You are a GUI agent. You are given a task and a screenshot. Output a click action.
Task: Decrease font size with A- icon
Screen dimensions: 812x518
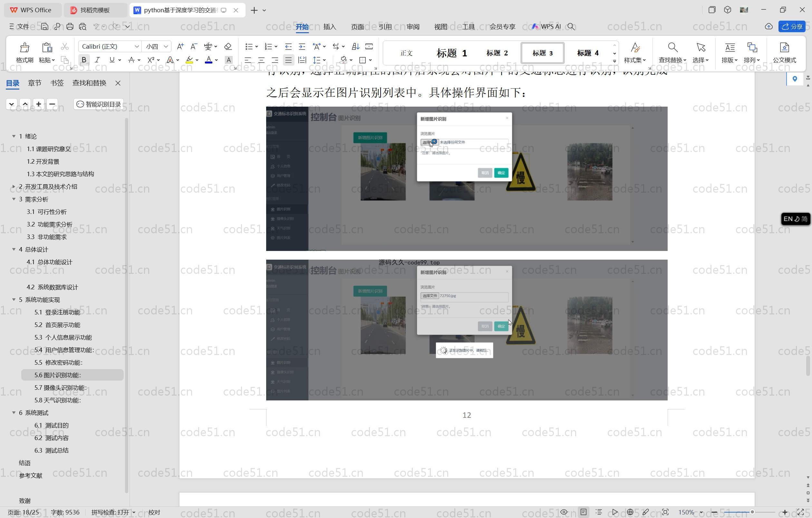194,46
